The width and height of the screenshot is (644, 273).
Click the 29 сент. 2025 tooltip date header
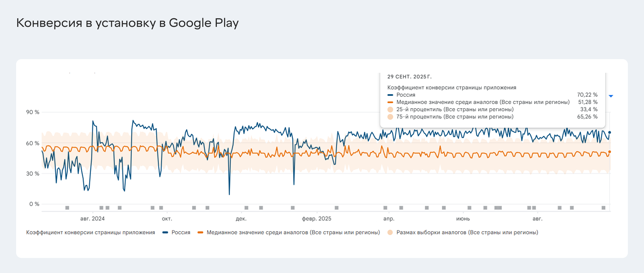pyautogui.click(x=409, y=77)
